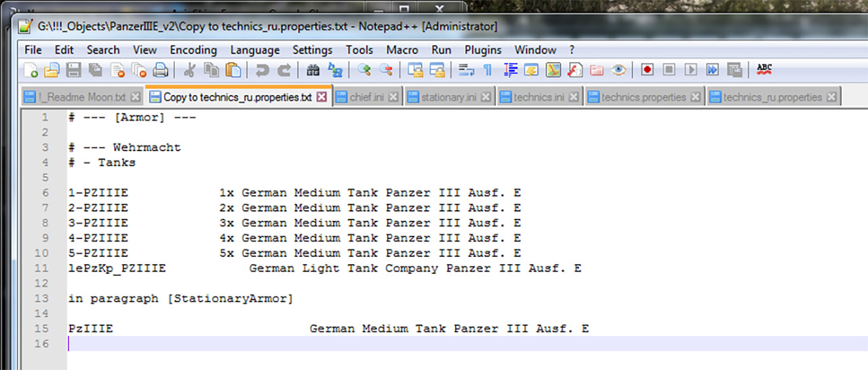
Task: Click the ABC spell check icon
Action: click(764, 70)
